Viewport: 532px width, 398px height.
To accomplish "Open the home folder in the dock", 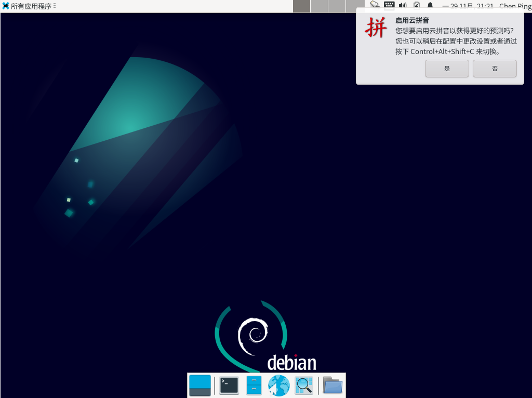I will pos(332,386).
